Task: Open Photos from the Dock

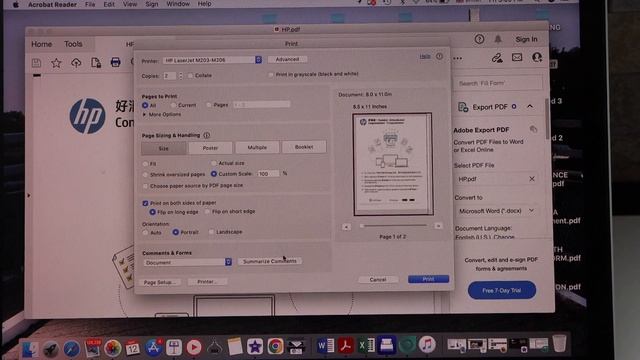Action: coord(112,348)
